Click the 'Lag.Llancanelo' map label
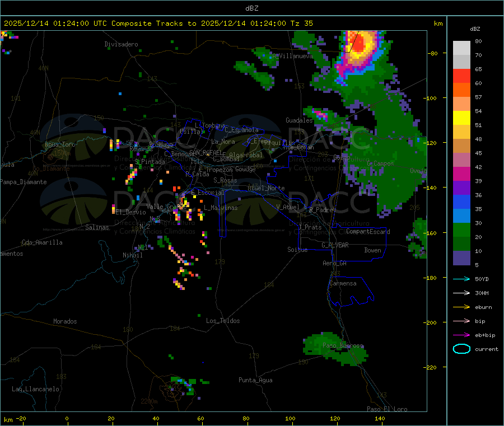The width and height of the screenshot is (504, 426). [35, 390]
